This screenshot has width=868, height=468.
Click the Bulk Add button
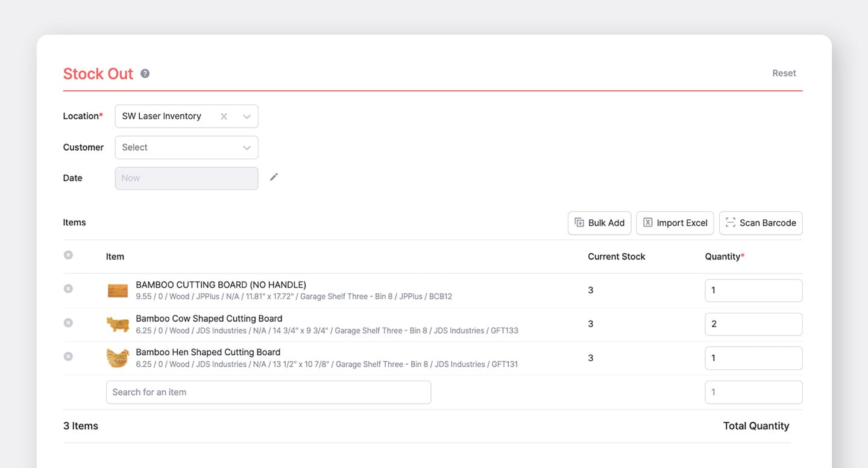click(x=599, y=223)
